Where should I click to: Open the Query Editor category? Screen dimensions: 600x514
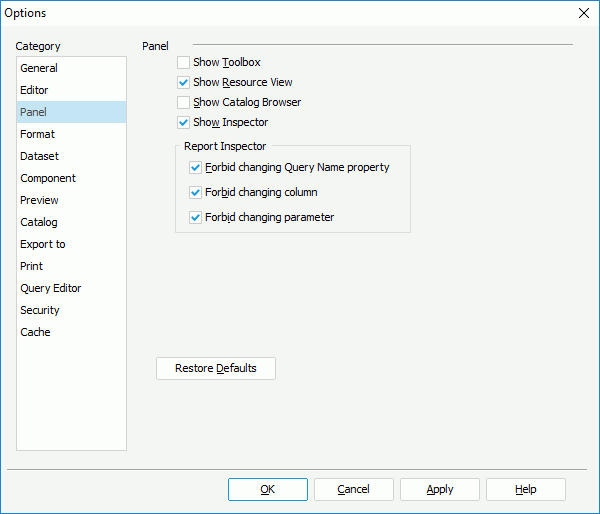(71, 288)
